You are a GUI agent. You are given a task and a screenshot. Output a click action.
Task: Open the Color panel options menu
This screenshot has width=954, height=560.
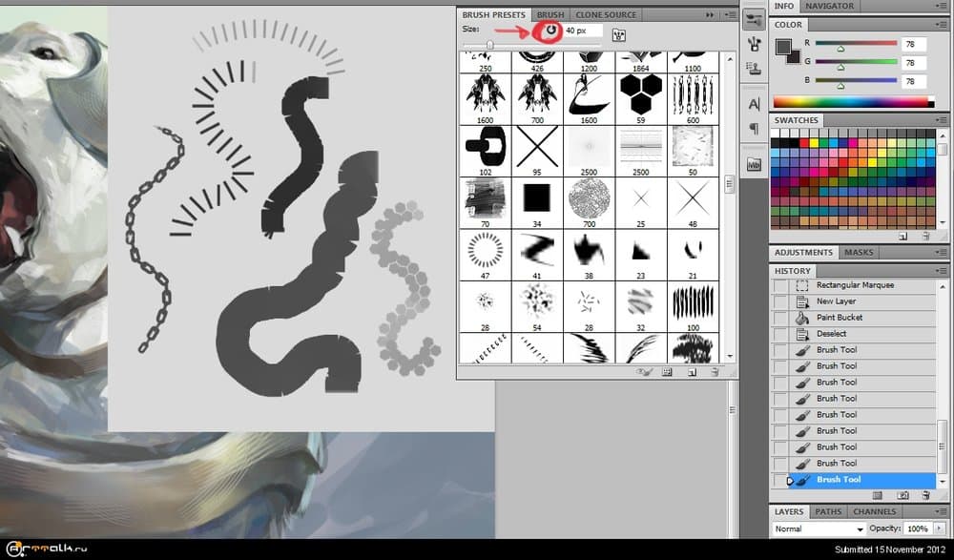click(x=941, y=25)
